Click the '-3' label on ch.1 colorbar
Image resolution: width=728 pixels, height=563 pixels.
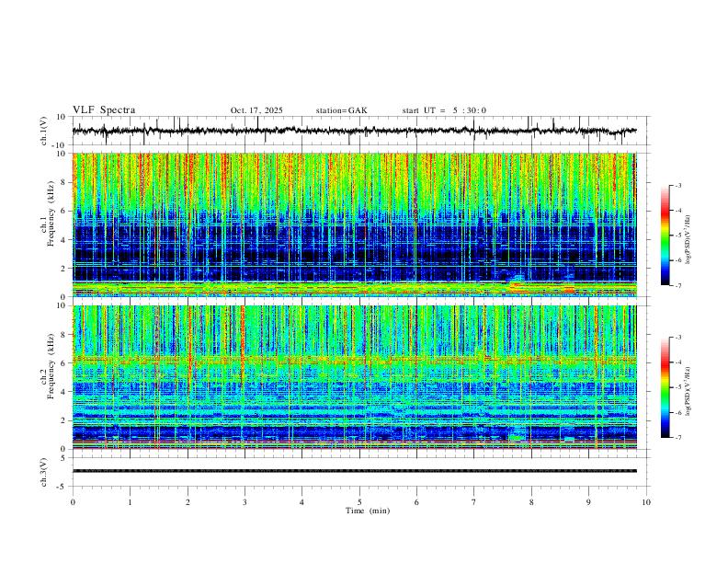click(x=677, y=185)
